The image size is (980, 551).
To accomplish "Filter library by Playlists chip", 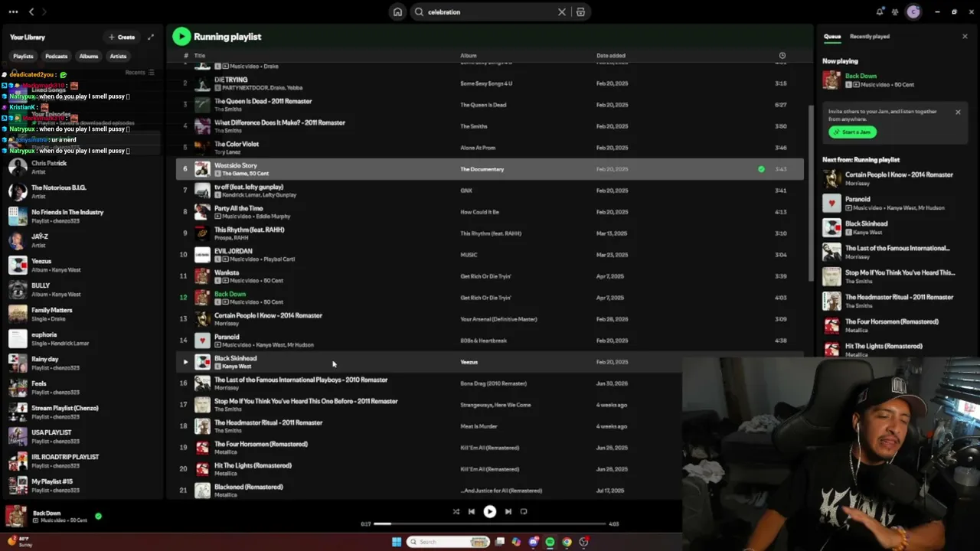I will point(23,56).
